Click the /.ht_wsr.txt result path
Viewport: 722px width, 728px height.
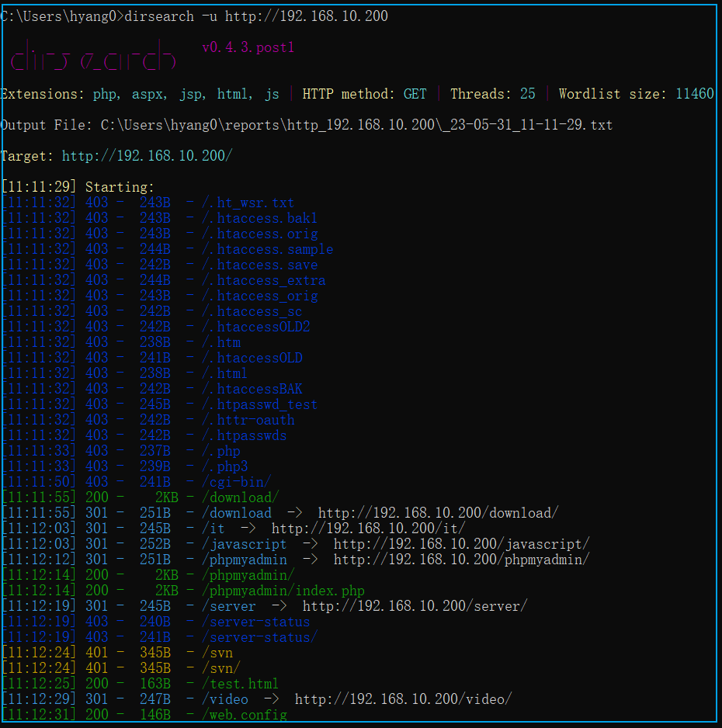tap(248, 203)
